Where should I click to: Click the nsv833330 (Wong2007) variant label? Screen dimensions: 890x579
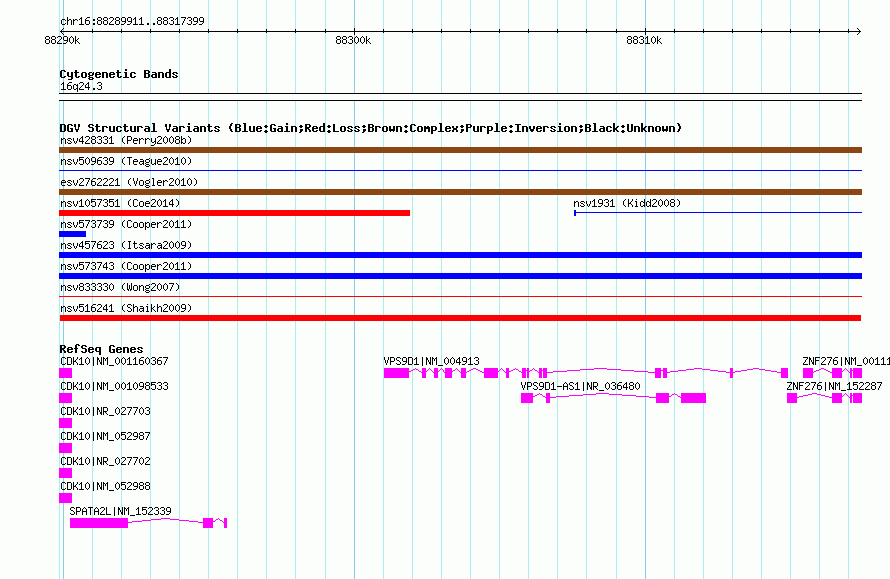[x=120, y=287]
